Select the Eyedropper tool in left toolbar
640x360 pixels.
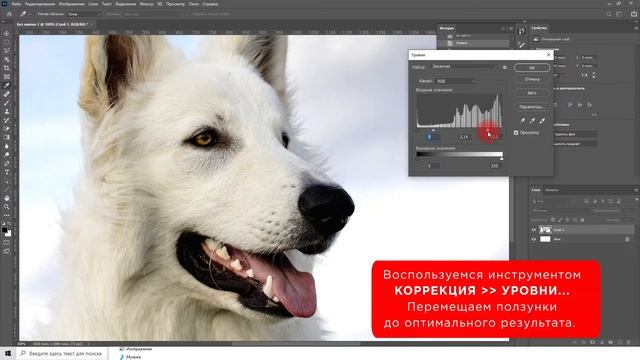pos(7,85)
